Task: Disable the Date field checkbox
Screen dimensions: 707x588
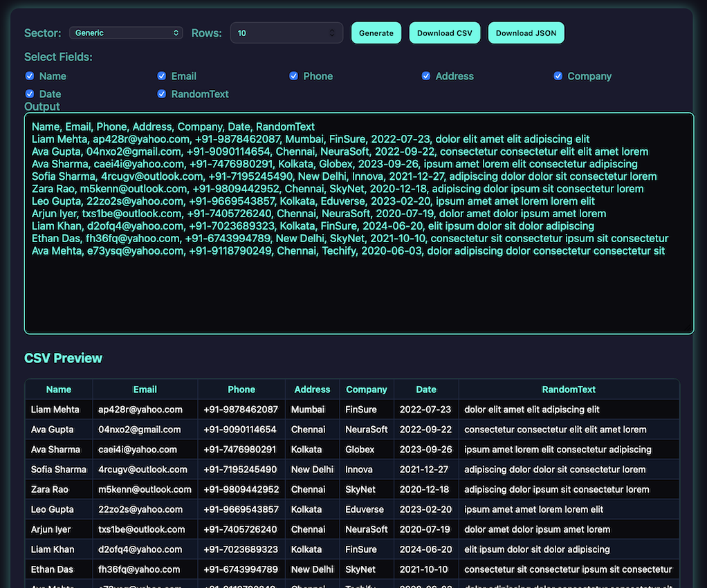Action: (x=30, y=94)
